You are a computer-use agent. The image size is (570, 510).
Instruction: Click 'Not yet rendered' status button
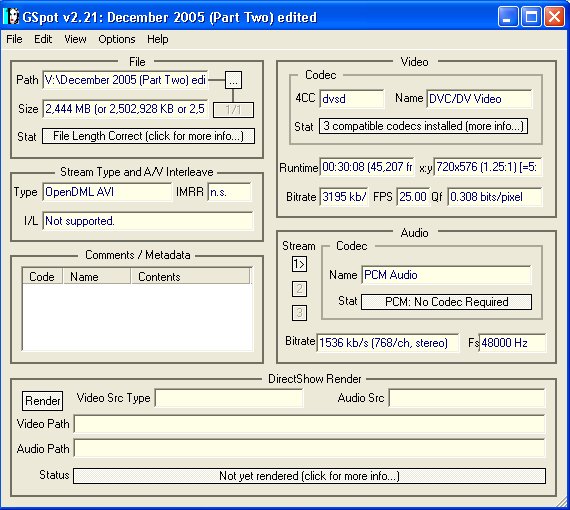(309, 476)
